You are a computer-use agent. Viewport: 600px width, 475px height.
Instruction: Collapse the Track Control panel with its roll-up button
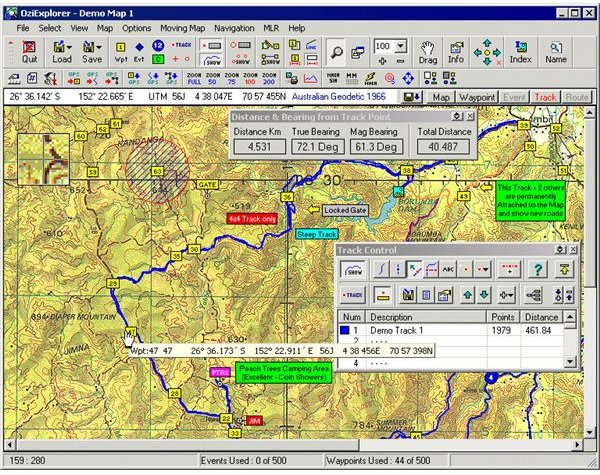tap(561, 250)
